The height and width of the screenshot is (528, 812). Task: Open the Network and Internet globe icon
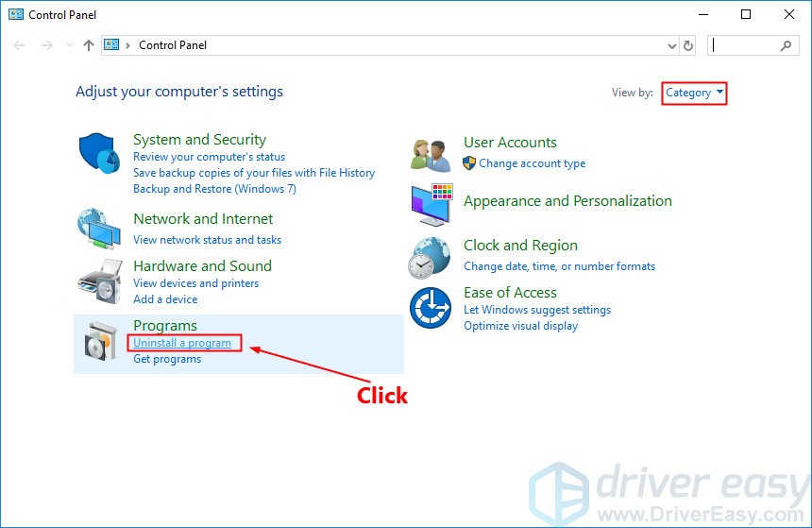[x=99, y=228]
